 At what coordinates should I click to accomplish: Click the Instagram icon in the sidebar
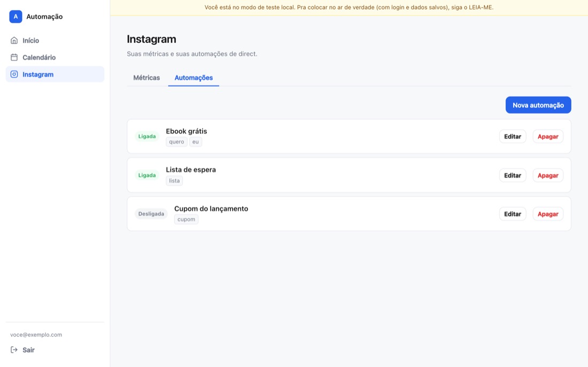(14, 74)
